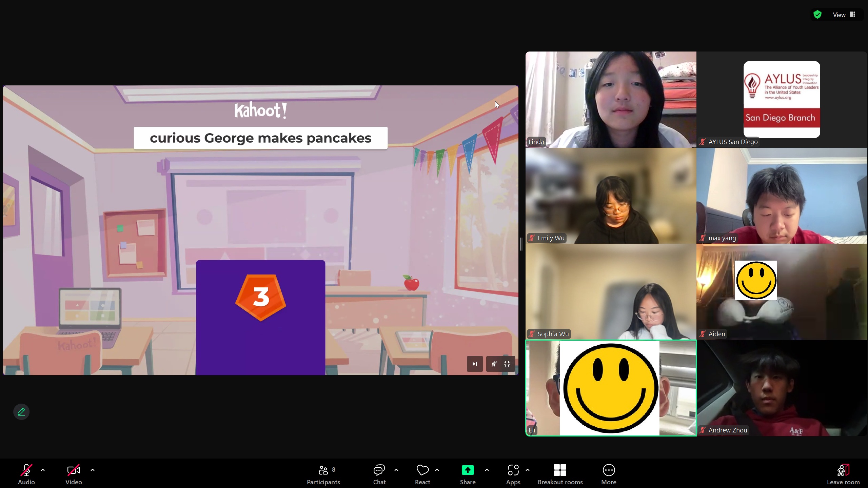868x488 pixels.
Task: Click the green annotate pencil icon
Action: pyautogui.click(x=21, y=412)
